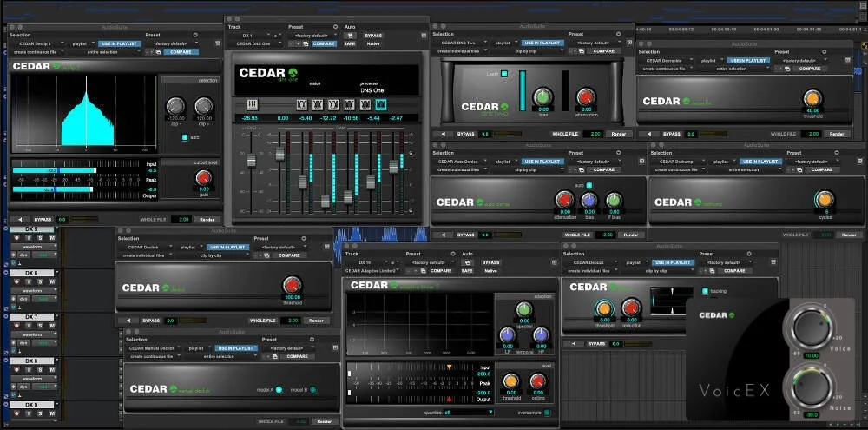The image size is (868, 430).
Task: Select model A in Manual Declick
Action: click(x=279, y=389)
